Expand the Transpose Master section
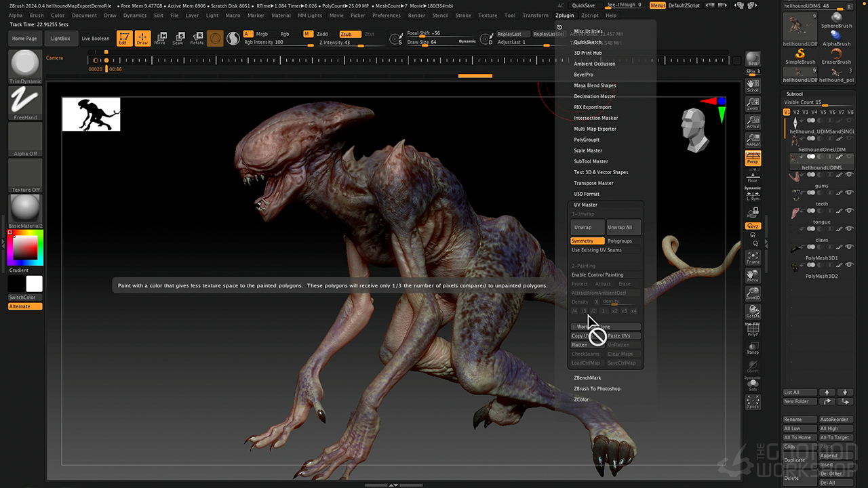The width and height of the screenshot is (868, 488). click(x=593, y=183)
